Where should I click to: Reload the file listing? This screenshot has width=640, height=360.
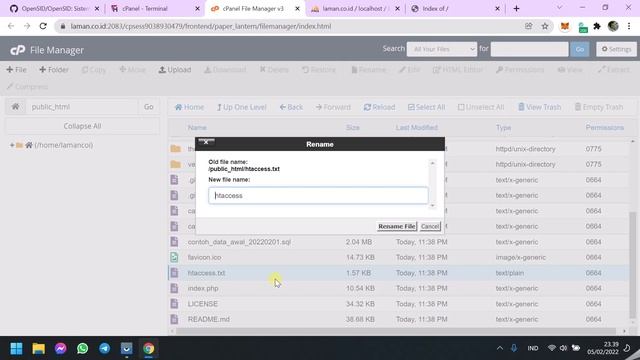tap(379, 107)
